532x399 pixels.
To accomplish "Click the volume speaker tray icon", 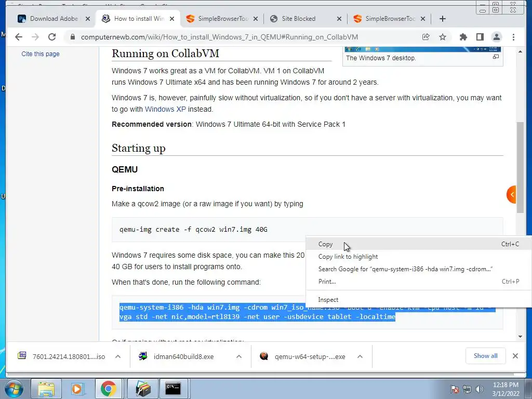I will click(480, 389).
